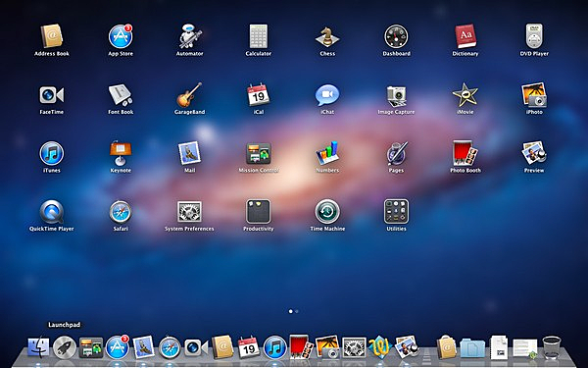Click Finder in the Dock
Image resolution: width=588 pixels, height=368 pixels.
tap(38, 346)
